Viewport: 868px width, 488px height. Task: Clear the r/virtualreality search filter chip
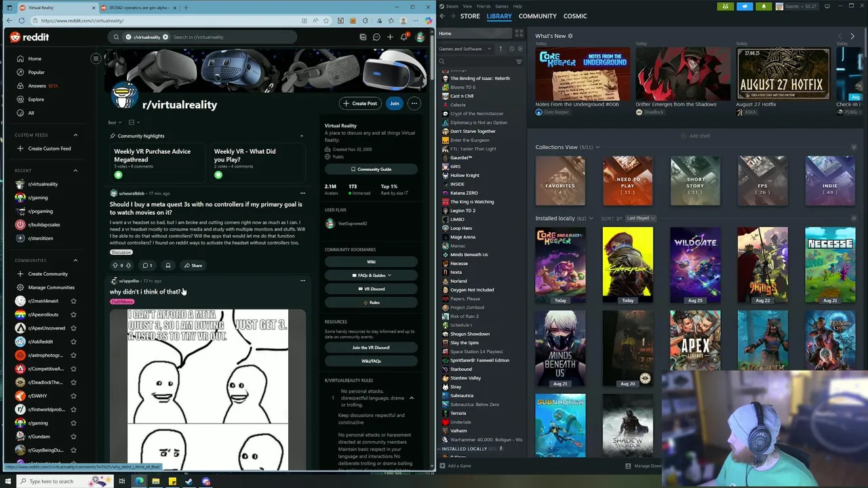(x=165, y=37)
